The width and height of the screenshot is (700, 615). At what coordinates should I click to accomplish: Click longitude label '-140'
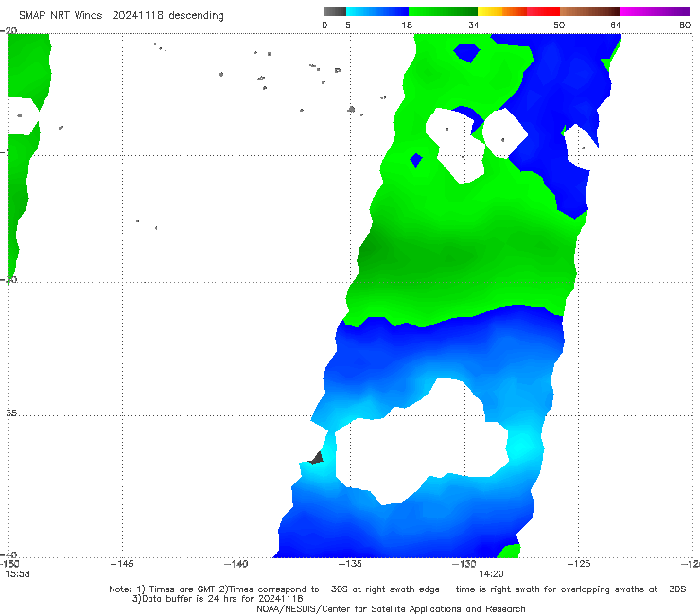tap(236, 564)
